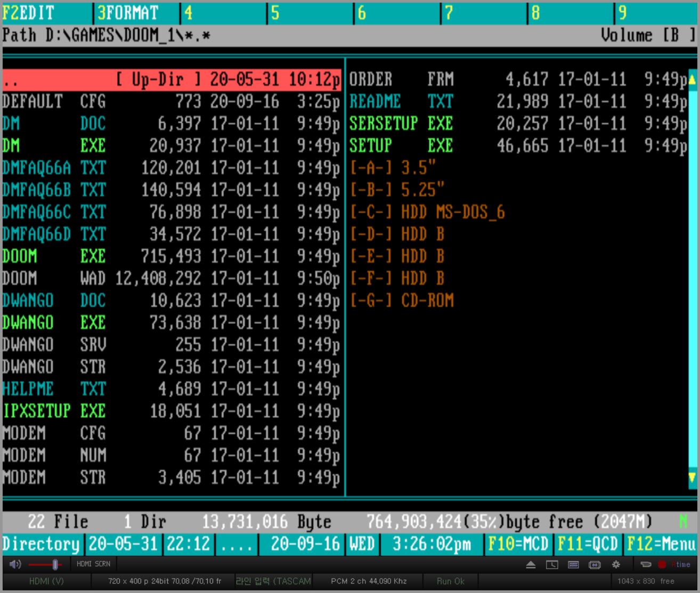Click the cyan vertical scrollbar track
The height and width of the screenshot is (593, 700).
click(693, 279)
